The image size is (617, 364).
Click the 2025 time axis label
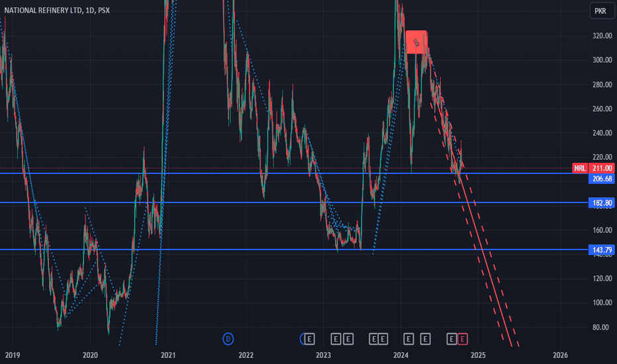pyautogui.click(x=479, y=355)
